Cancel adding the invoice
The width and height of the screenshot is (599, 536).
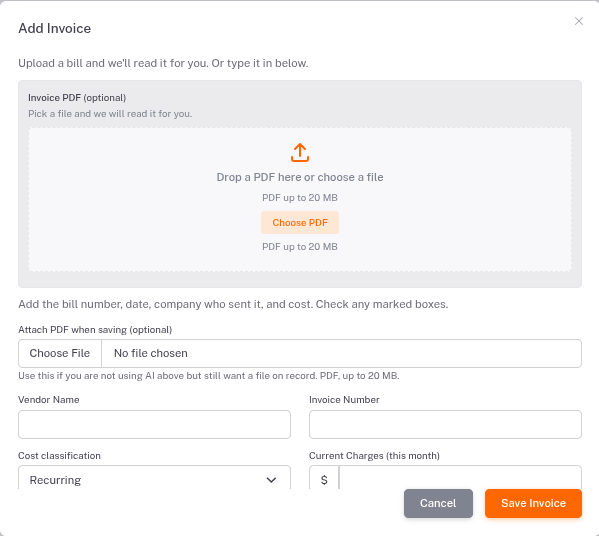pos(438,503)
